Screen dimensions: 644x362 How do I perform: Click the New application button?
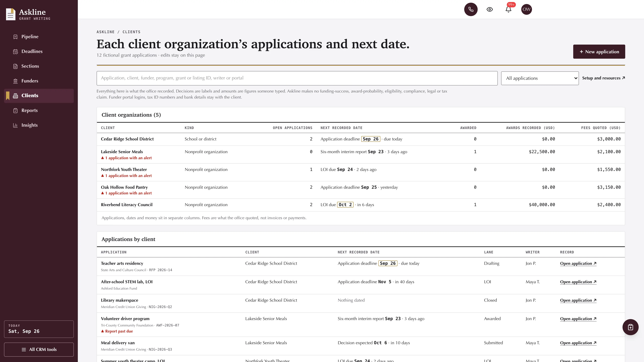pyautogui.click(x=599, y=52)
